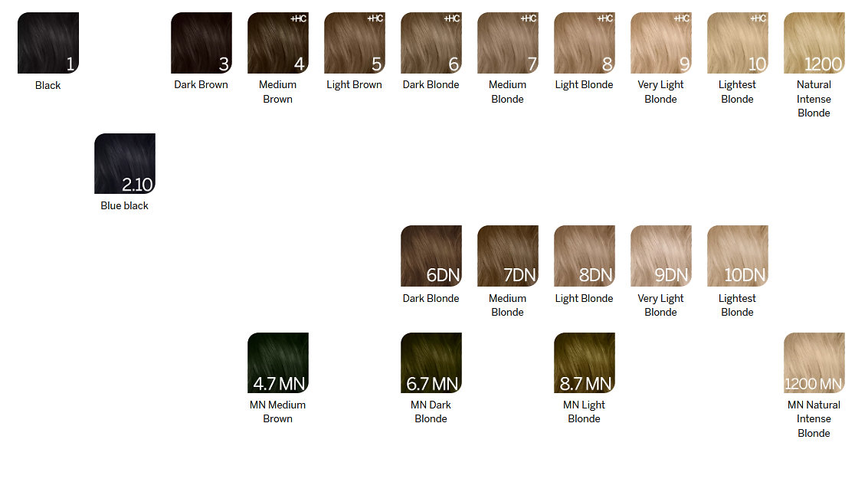This screenshot has width=868, height=482.
Task: Choose Dark Brown shade 3
Action: point(201,43)
